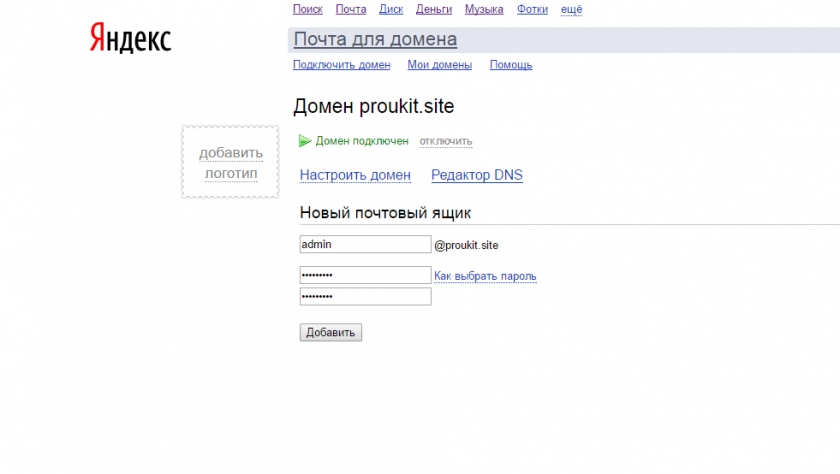Viewport: 840px width, 474px height.
Task: Open Поиск in the top navigation
Action: [x=307, y=9]
